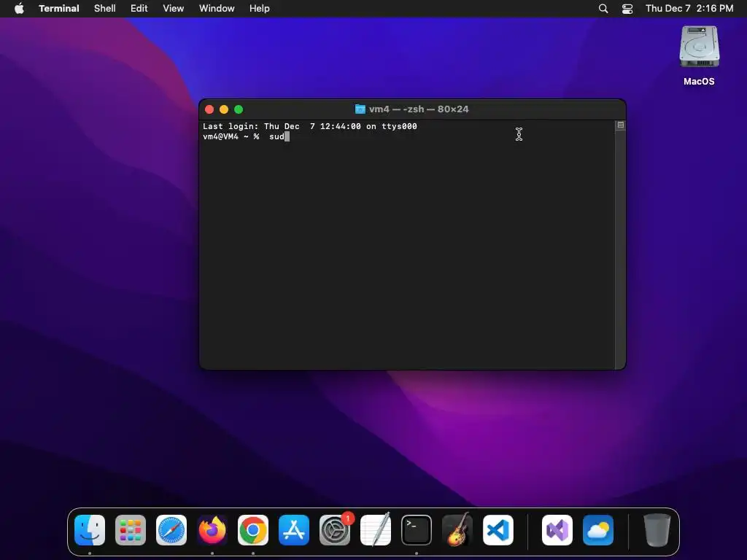This screenshot has width=747, height=560.
Task: Open the Window menu
Action: (217, 9)
